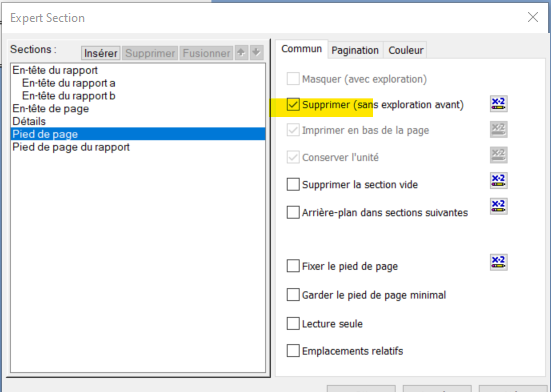Open formula editor for Fixer le pied de page

pyautogui.click(x=499, y=262)
